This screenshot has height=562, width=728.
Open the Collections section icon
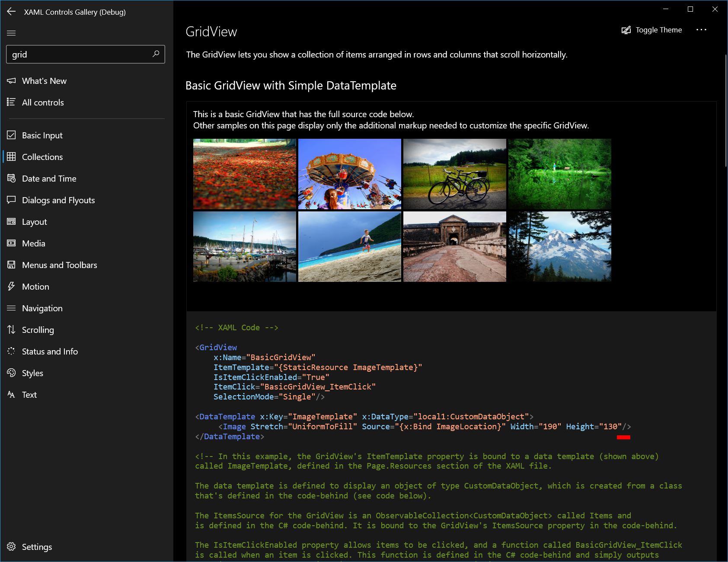click(12, 156)
